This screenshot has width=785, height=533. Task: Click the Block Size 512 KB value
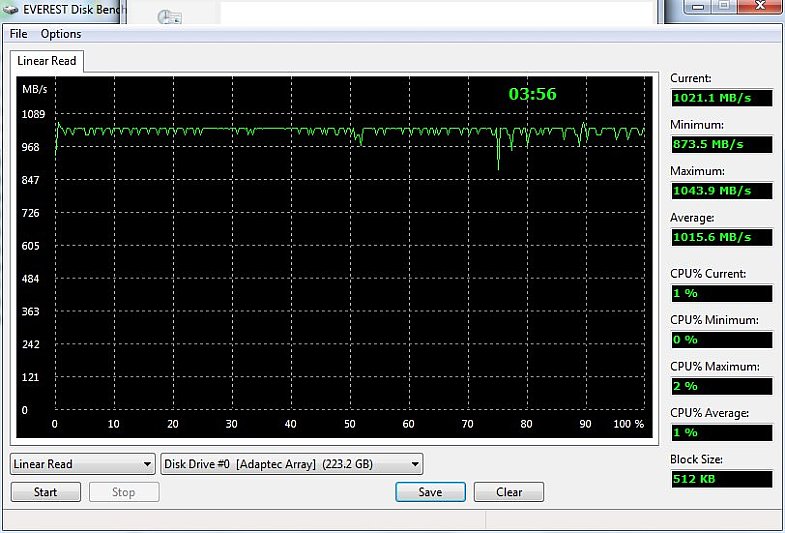[722, 479]
